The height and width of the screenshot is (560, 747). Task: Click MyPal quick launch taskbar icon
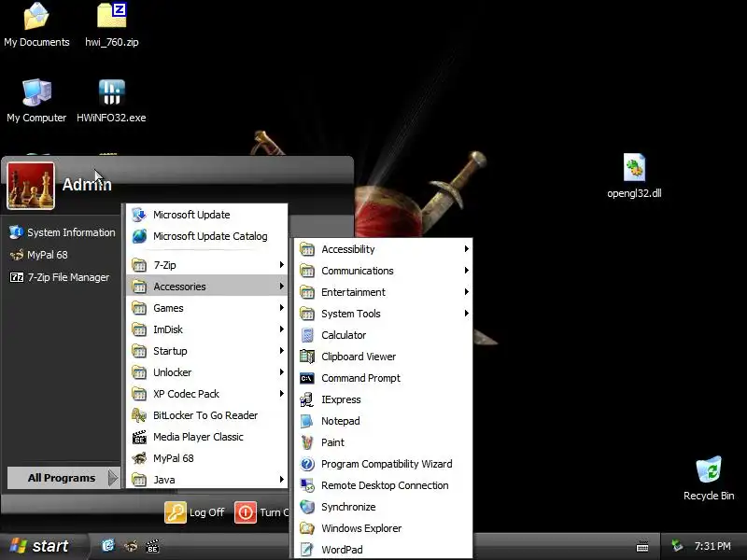tap(131, 546)
